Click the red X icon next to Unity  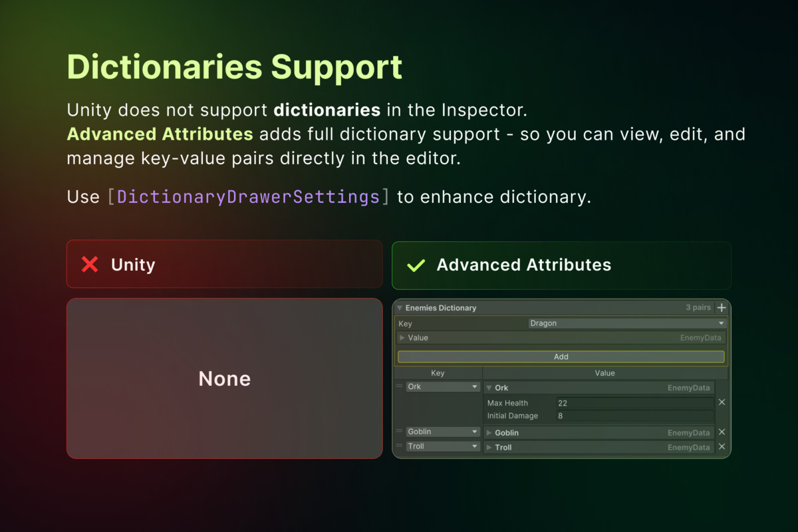pyautogui.click(x=90, y=265)
